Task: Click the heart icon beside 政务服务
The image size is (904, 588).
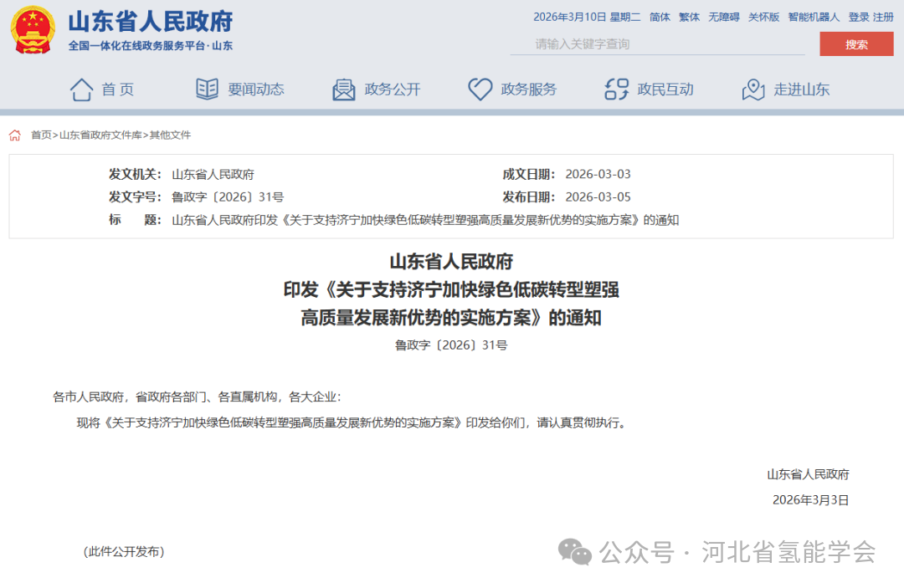Action: point(480,89)
